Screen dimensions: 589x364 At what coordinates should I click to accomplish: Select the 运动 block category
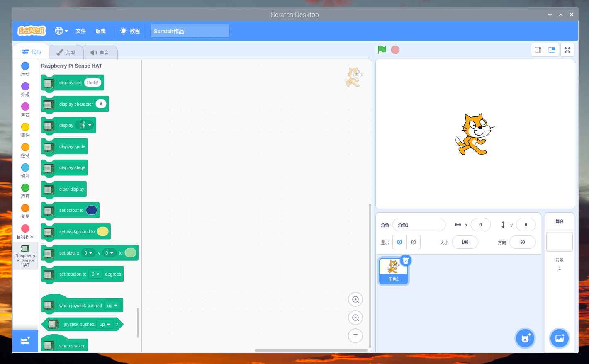click(x=25, y=69)
